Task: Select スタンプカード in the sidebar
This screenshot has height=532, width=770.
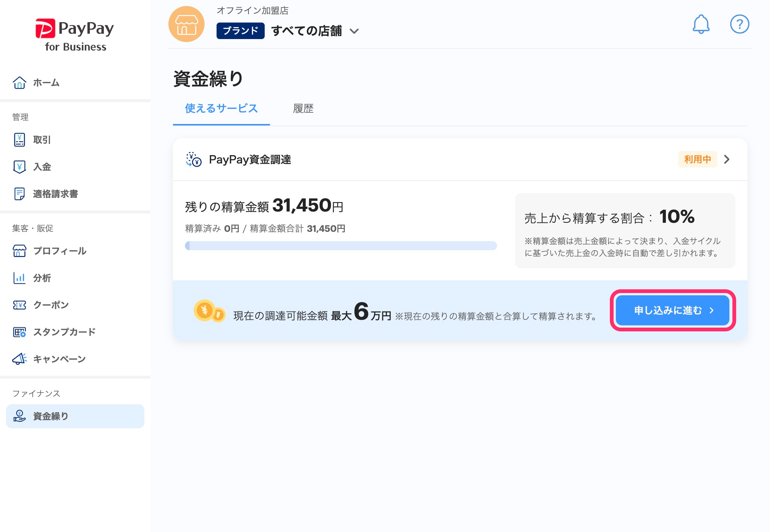Action: point(75,332)
